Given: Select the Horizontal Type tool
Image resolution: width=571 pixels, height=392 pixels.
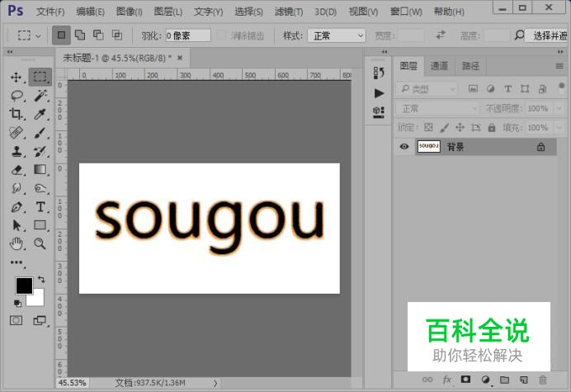Looking at the screenshot, I should (40, 207).
